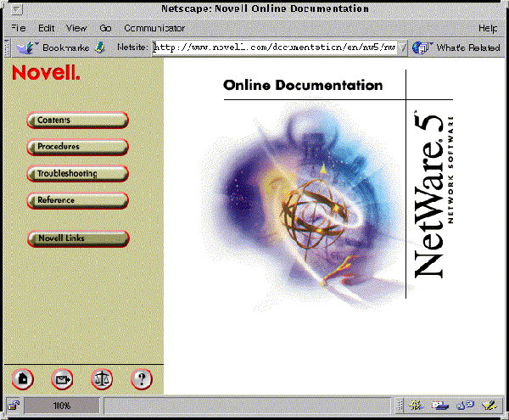This screenshot has height=420, width=509.
Task: Click the question mark help icon
Action: point(142,379)
